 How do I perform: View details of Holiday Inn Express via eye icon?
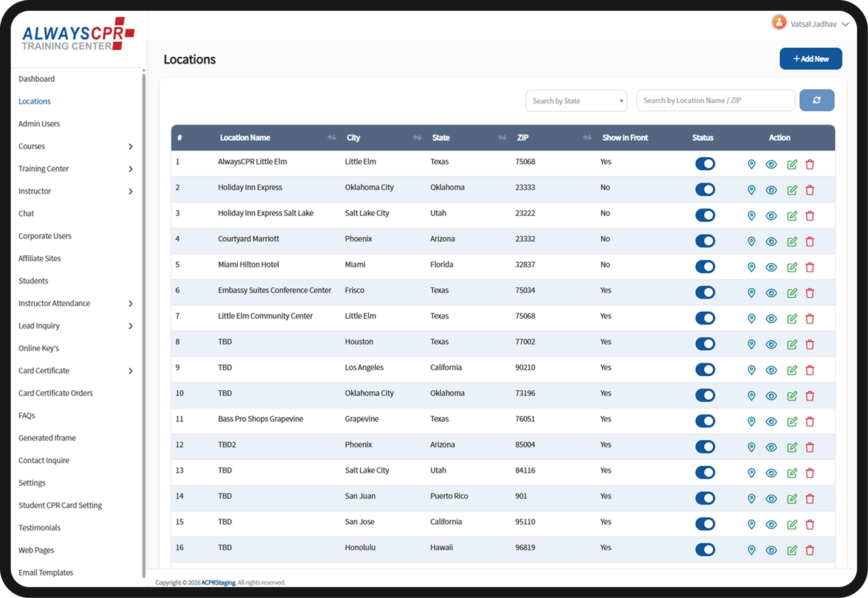coord(771,190)
